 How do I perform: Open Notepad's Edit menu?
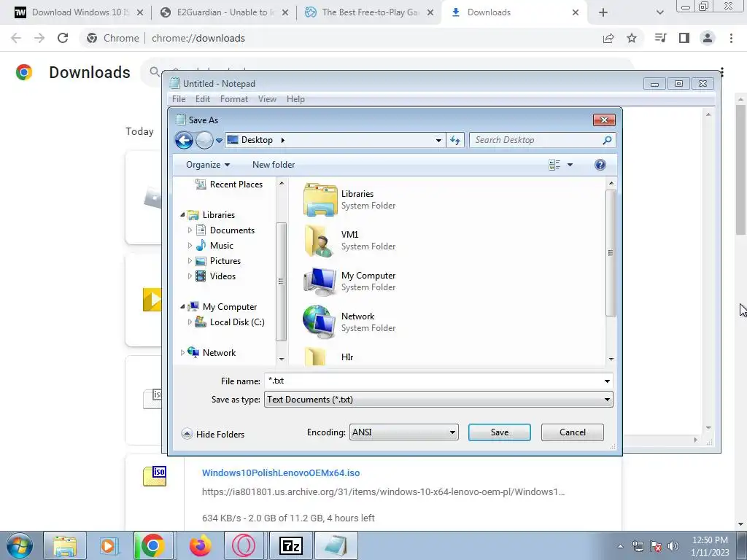pos(203,99)
